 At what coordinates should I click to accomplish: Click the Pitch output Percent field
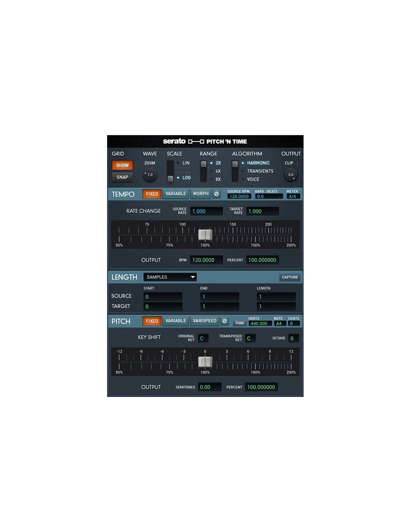tap(261, 387)
